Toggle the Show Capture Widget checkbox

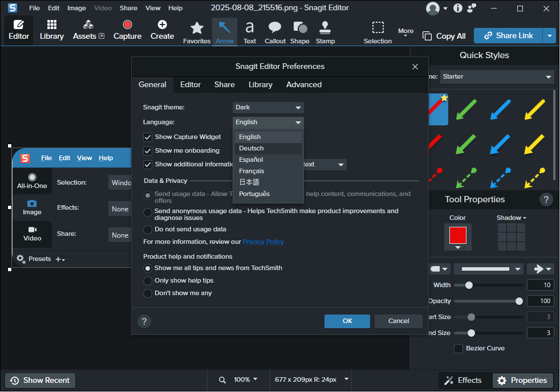click(148, 137)
